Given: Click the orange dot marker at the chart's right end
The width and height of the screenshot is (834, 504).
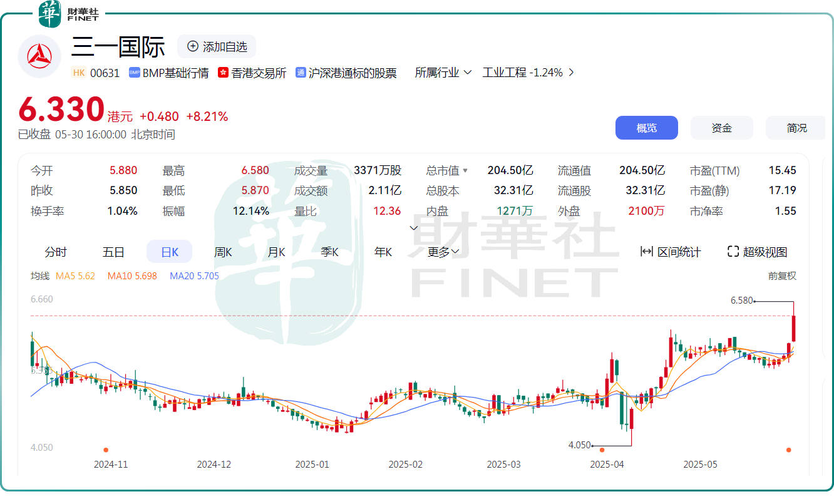Looking at the screenshot, I should click(788, 450).
